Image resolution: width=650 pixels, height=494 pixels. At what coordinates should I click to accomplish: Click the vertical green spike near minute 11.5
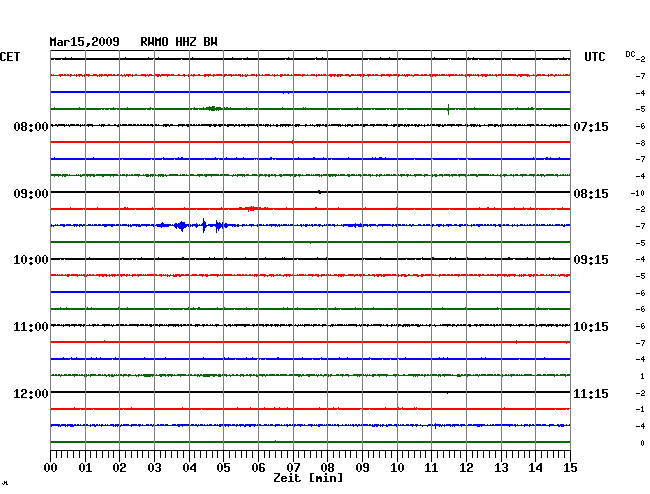tap(449, 109)
